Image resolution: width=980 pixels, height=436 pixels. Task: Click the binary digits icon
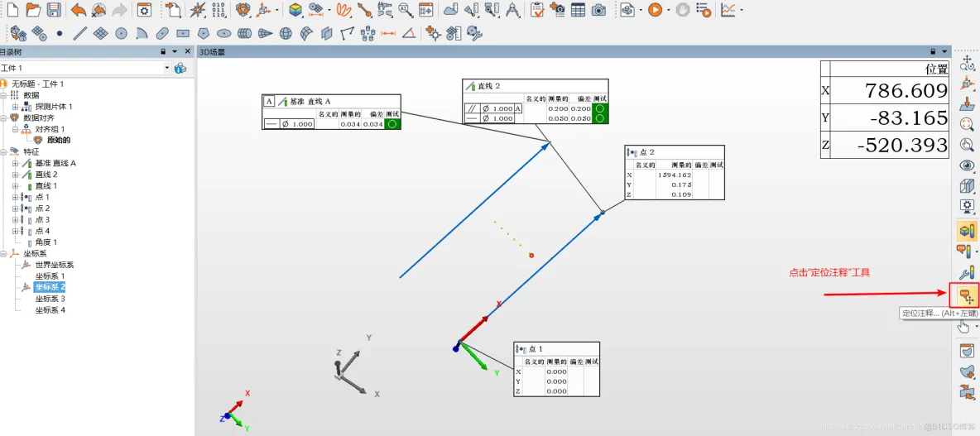[x=218, y=9]
